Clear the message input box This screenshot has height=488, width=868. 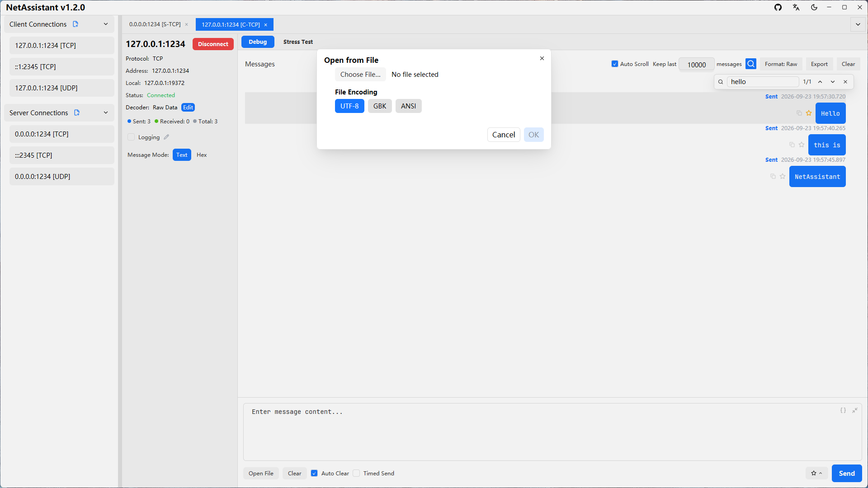tap(294, 473)
